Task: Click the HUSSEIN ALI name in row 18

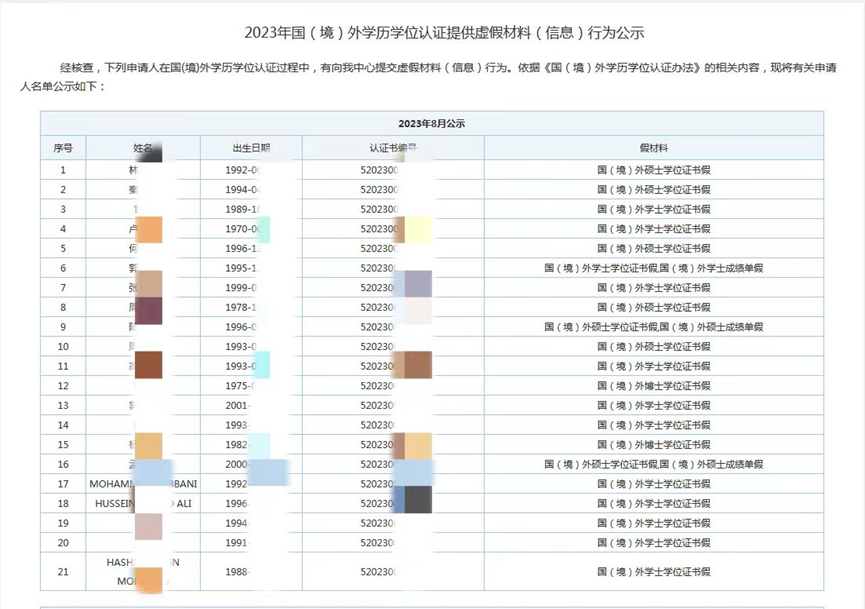Action: [143, 504]
